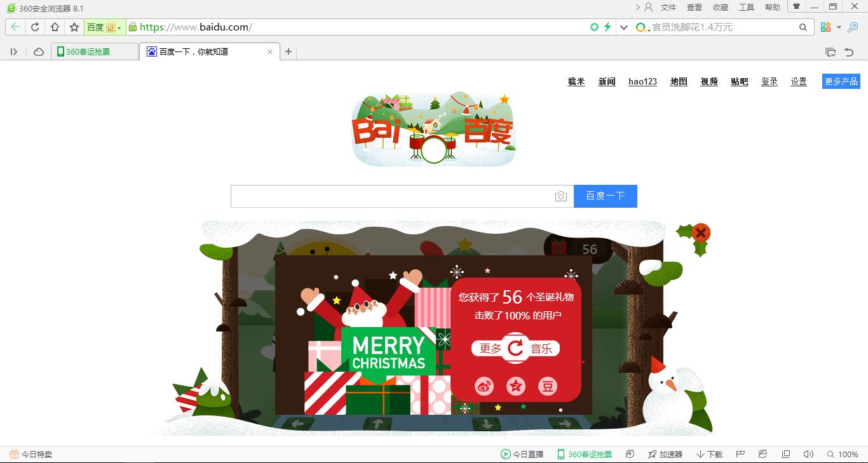Screen dimensions: 868x463
Task: Click the green padlock security icon
Action: 132,27
